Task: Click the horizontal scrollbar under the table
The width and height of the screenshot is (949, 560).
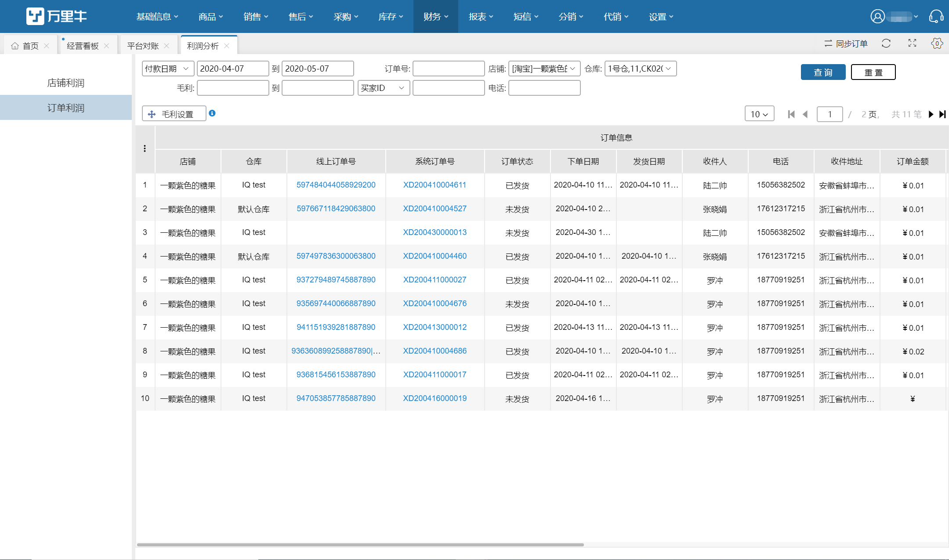Action: [x=360, y=545]
